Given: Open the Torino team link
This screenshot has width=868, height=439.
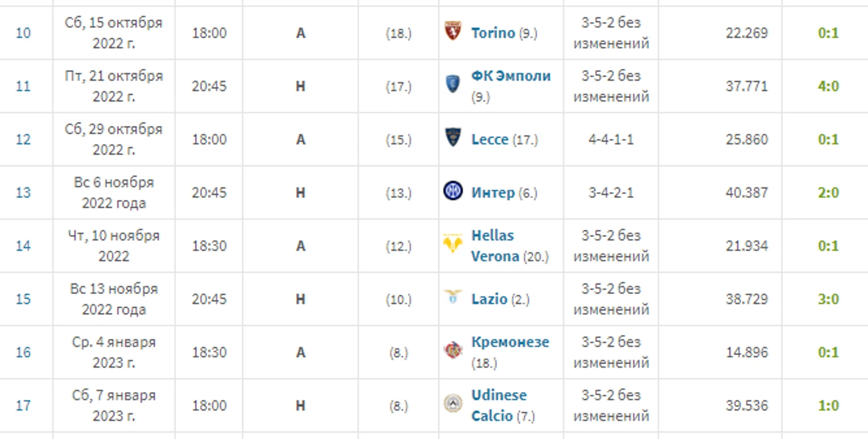Looking at the screenshot, I should coord(493,33).
